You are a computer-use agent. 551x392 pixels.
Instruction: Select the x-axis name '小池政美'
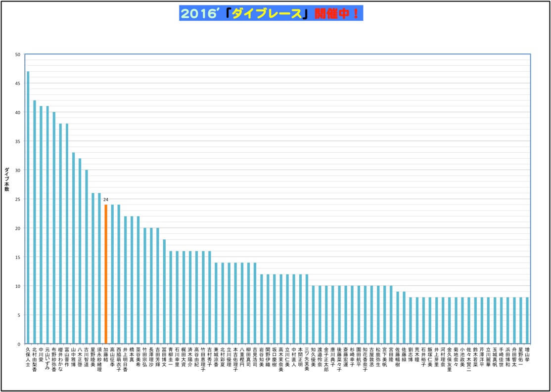pos(462,356)
